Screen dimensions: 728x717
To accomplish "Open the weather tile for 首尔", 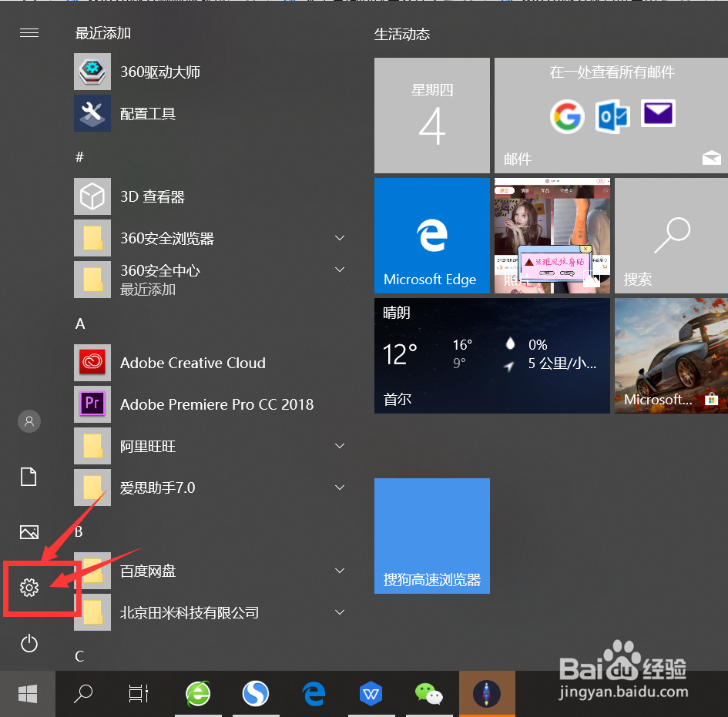I will pos(492,356).
